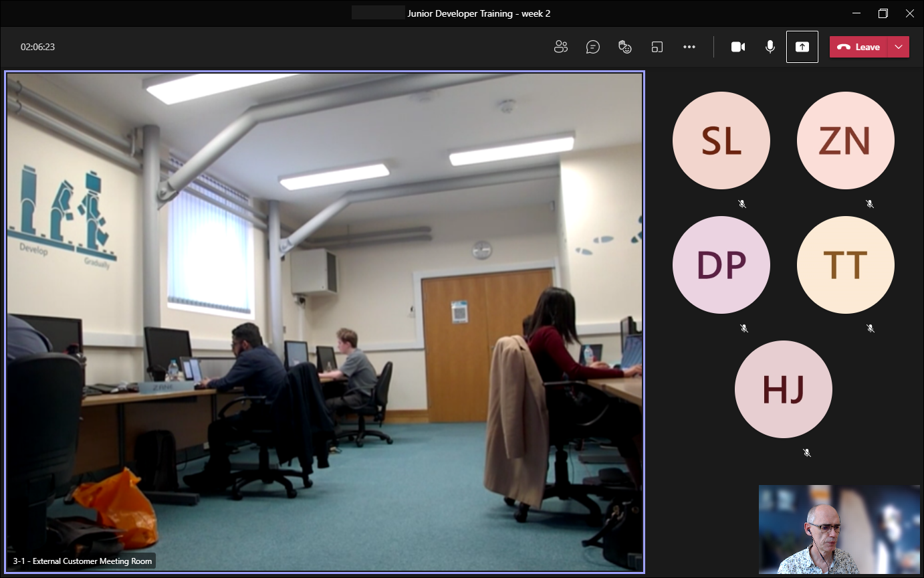Screen dimensions: 924x578
Task: Click the muted mic icon under DP
Action: 744,328
